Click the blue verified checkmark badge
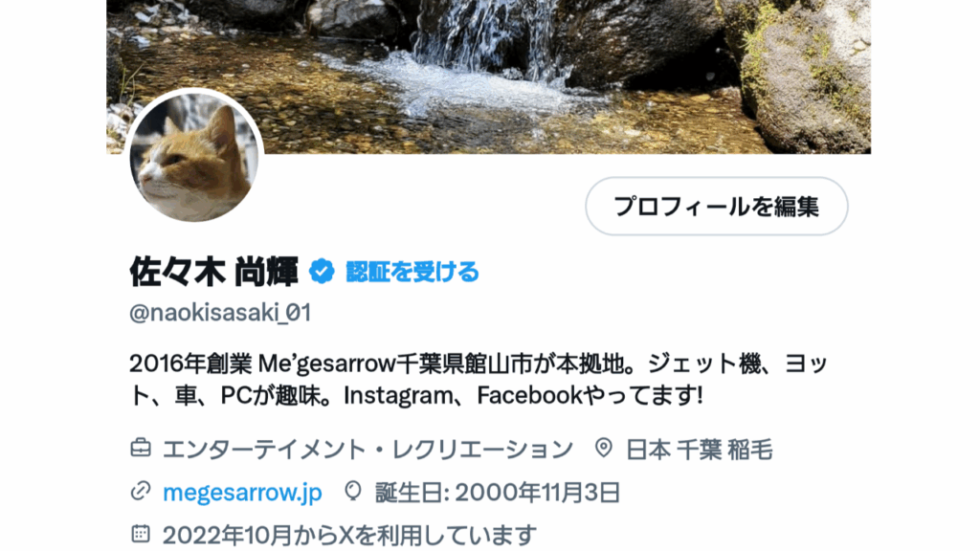The width and height of the screenshot is (980, 551). point(322,272)
